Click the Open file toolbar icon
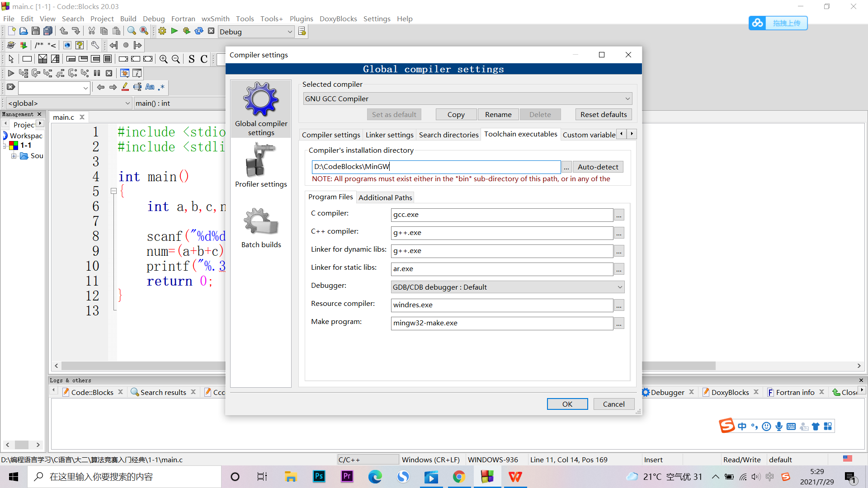868x488 pixels. click(24, 31)
